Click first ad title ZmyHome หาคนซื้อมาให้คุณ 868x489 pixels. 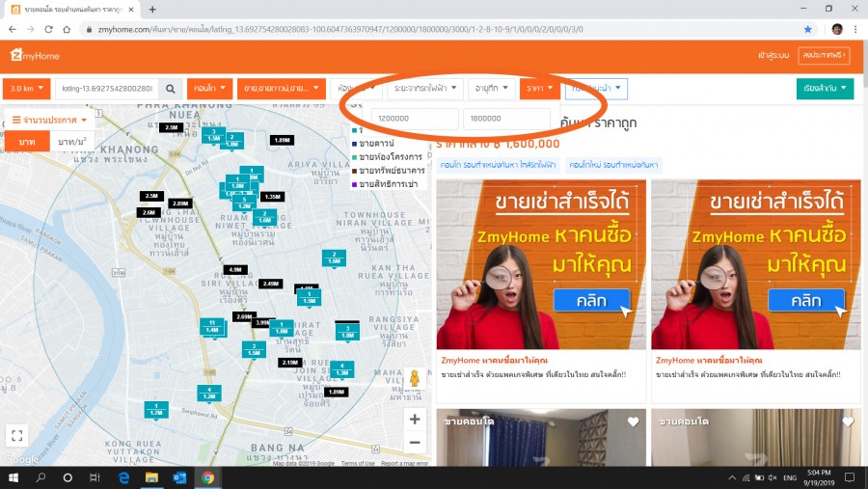point(495,360)
